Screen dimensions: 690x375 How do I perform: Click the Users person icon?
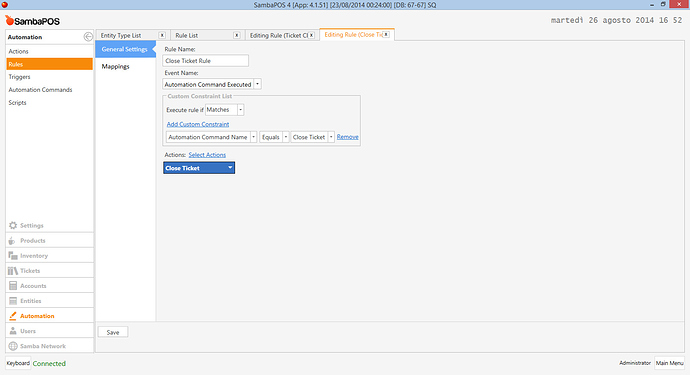click(13, 331)
